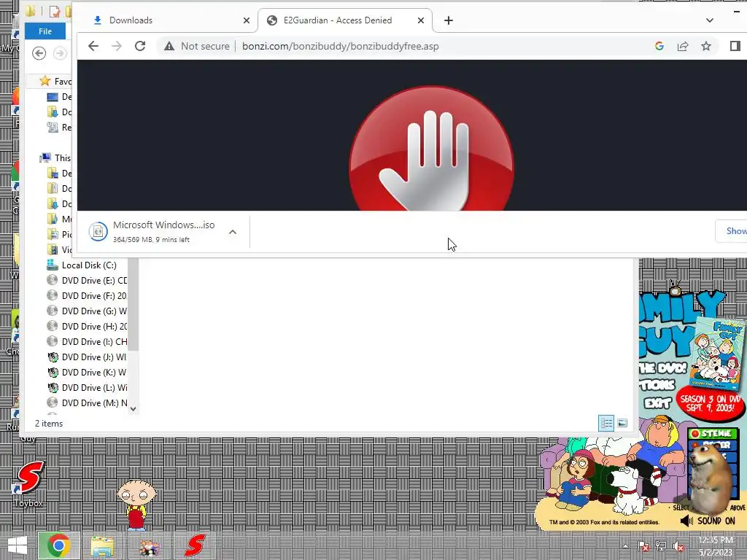Expand options chevron for the iso download
Image resolution: width=747 pixels, height=560 pixels.
coord(233,232)
